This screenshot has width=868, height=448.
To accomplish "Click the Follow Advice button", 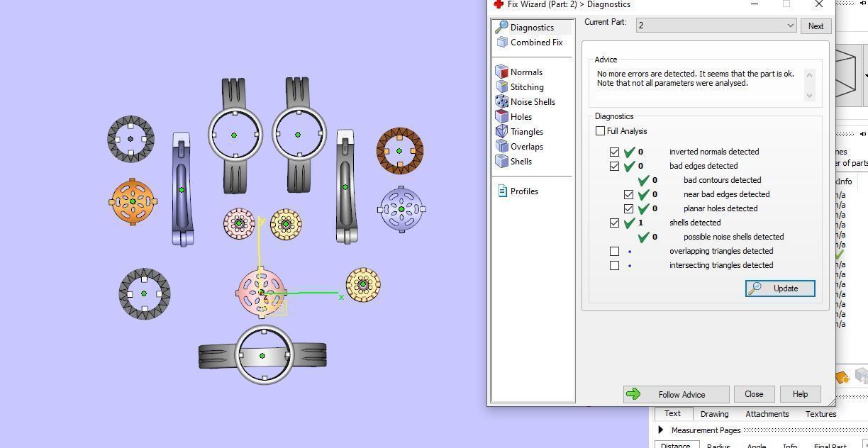I will tap(676, 395).
